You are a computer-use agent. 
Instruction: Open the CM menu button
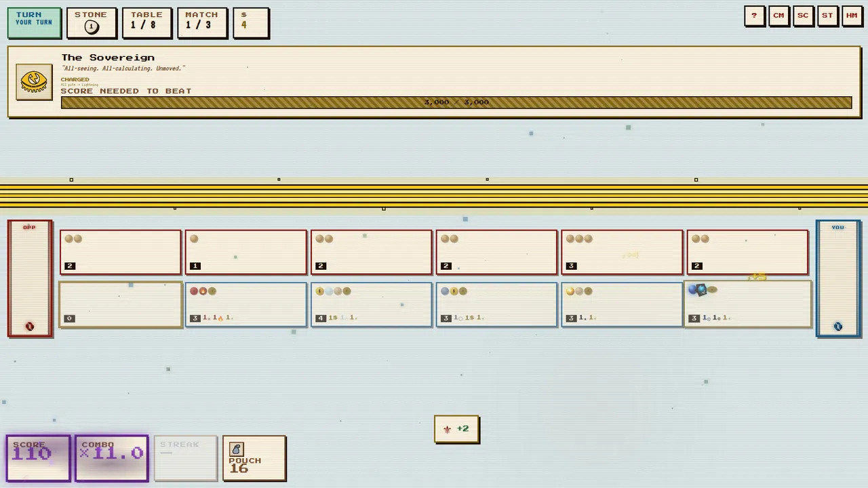click(779, 16)
